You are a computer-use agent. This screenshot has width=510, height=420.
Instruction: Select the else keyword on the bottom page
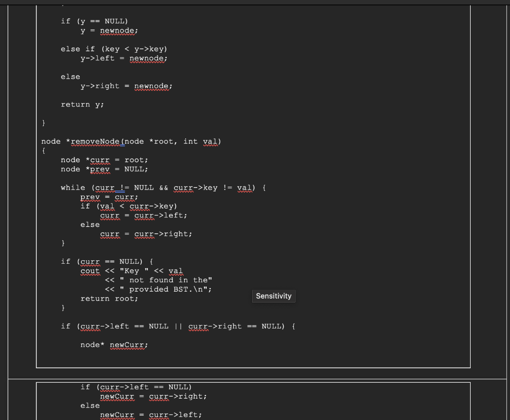coord(90,405)
